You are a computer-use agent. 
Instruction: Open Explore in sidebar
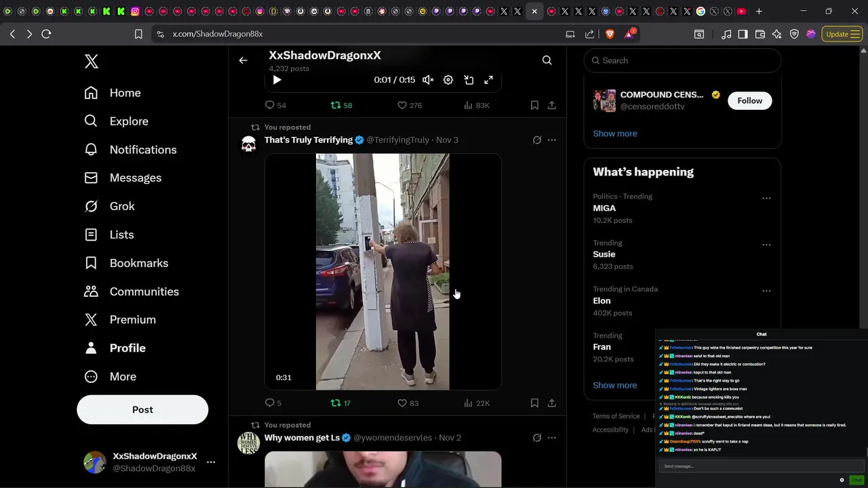click(116, 121)
